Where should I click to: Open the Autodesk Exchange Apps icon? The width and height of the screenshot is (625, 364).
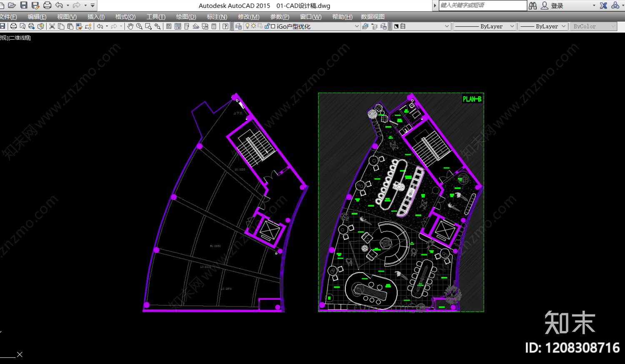click(603, 5)
